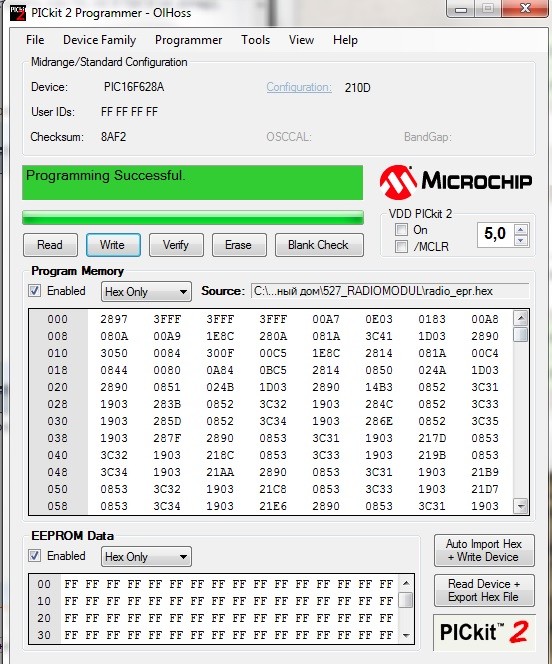552x664 pixels.
Task: Open the Programmer menu
Action: [x=188, y=40]
